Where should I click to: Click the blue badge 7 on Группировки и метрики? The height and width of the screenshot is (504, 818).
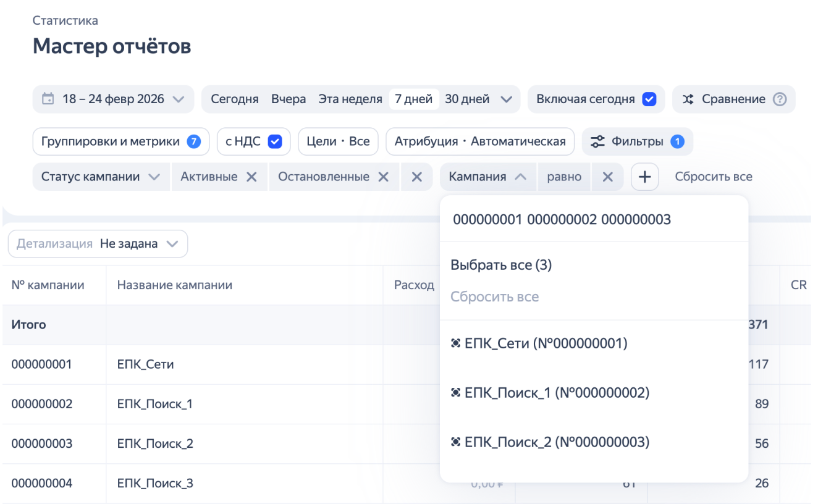click(194, 141)
